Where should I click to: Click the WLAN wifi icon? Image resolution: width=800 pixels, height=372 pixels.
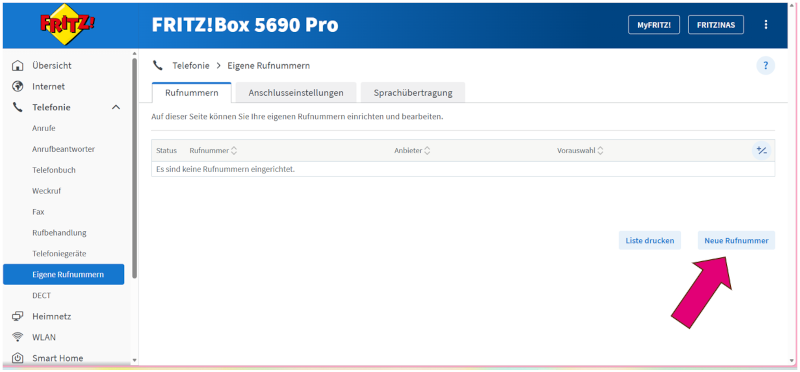click(18, 337)
